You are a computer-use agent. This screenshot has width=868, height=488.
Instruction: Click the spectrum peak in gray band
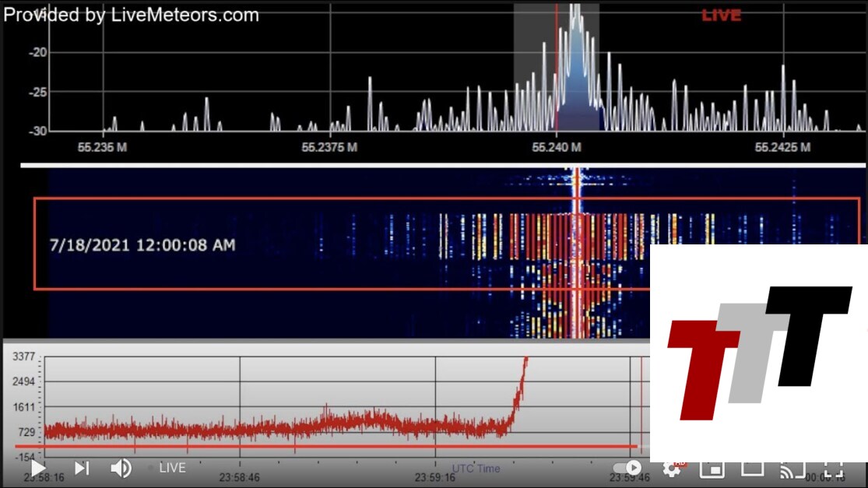coord(575,47)
